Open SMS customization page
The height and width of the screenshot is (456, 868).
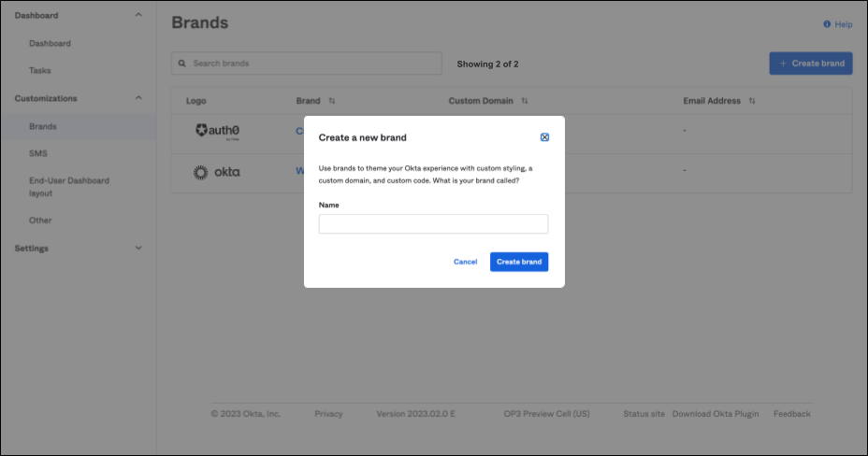38,153
